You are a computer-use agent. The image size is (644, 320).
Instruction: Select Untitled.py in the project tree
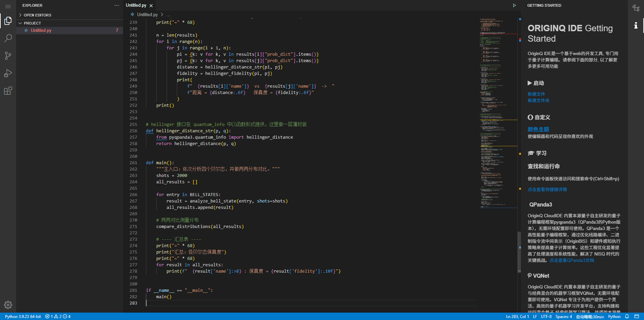(70, 30)
